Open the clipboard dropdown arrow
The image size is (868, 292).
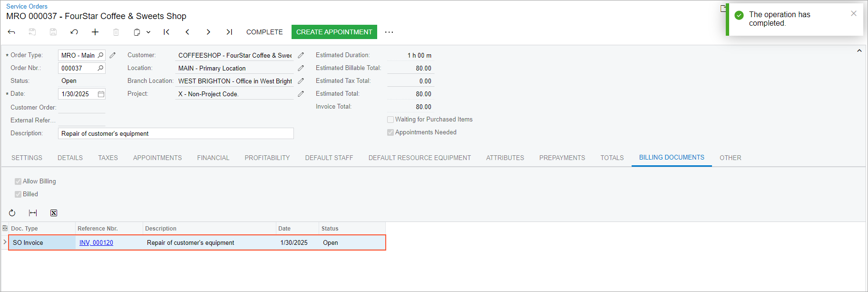[148, 32]
